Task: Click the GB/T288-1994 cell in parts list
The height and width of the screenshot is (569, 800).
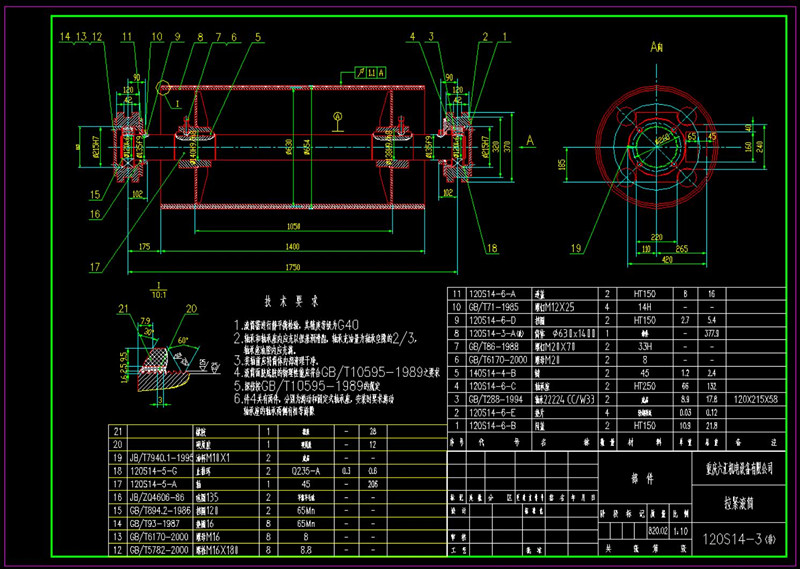Action: (490, 397)
